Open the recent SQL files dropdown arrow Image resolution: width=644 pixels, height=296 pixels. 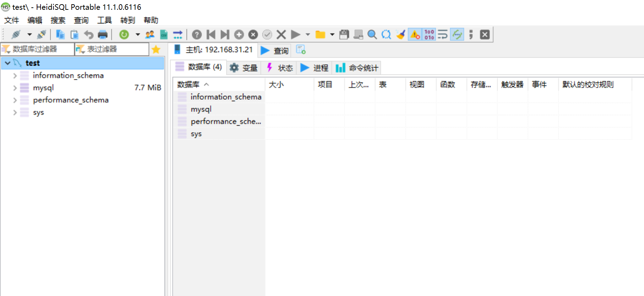(x=332, y=34)
